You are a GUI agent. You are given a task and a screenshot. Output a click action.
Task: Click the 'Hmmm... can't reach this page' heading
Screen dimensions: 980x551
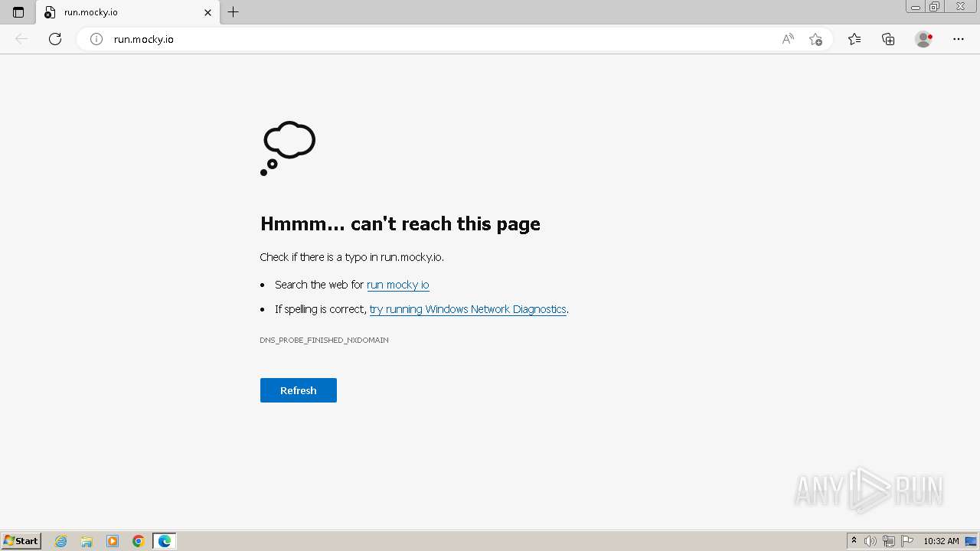[x=400, y=223]
